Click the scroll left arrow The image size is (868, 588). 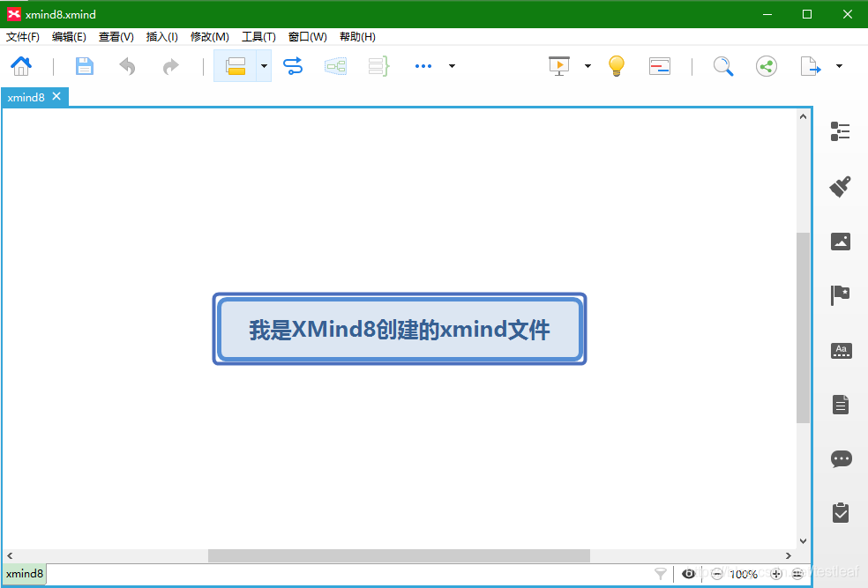click(10, 555)
